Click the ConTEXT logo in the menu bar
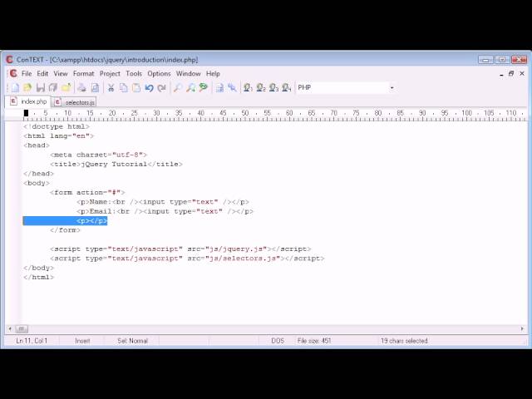The height and width of the screenshot is (399, 532). (13, 73)
